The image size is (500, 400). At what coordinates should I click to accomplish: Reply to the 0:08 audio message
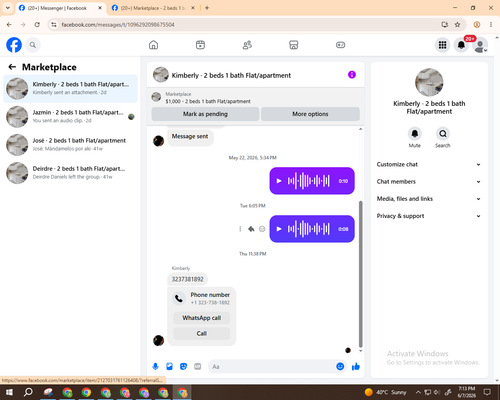click(x=251, y=229)
